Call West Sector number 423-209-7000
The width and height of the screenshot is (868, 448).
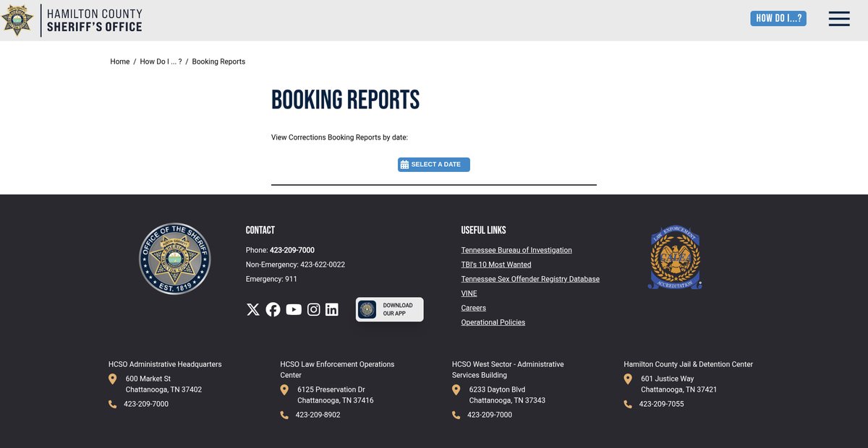click(490, 415)
